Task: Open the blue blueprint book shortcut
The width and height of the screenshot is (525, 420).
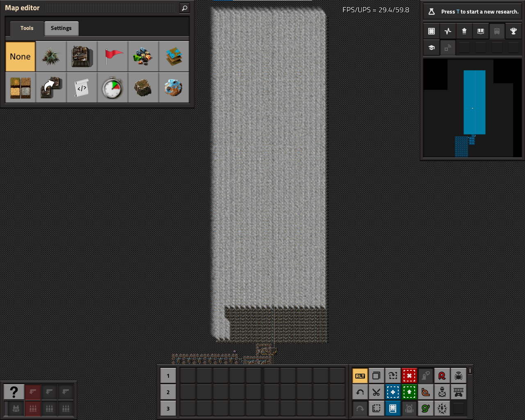Action: pos(393,409)
